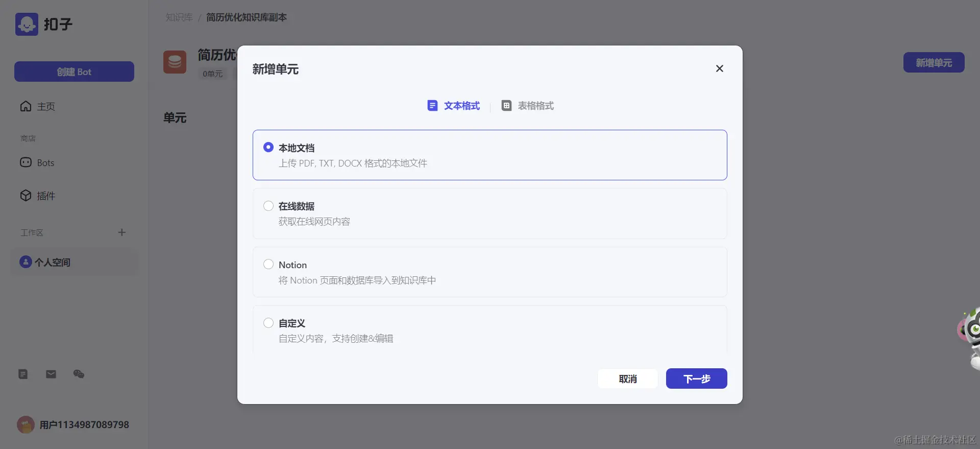Open the document icon in sidebar footer
Viewport: 980px width, 449px height.
click(23, 374)
